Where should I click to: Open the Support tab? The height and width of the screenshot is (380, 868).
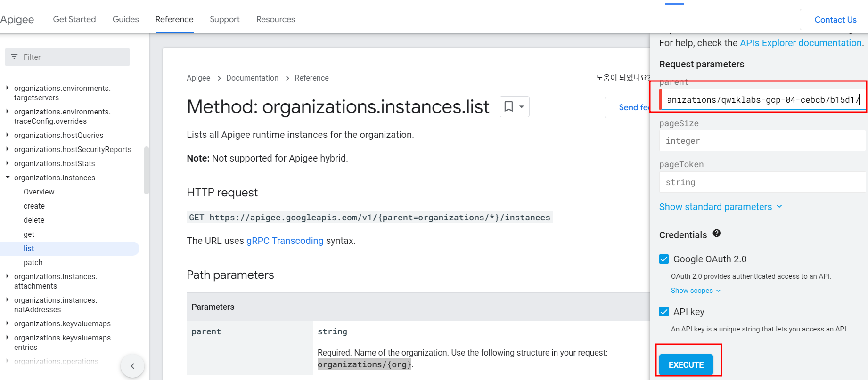(x=225, y=19)
